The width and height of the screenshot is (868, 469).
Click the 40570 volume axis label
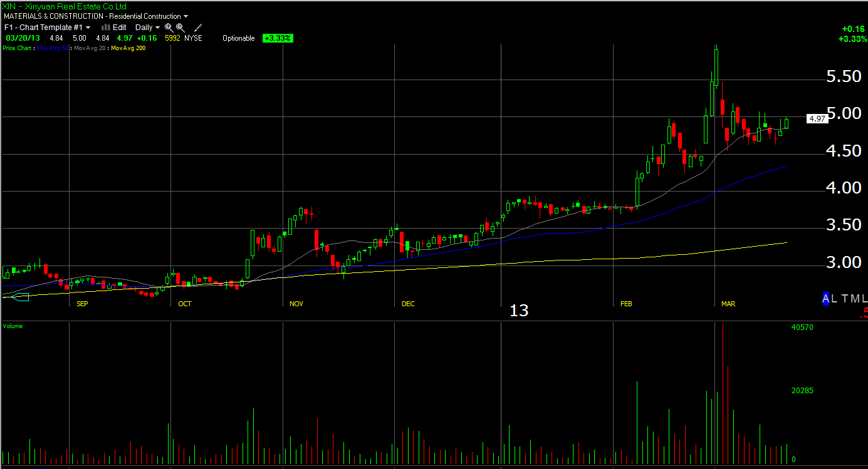tap(803, 327)
